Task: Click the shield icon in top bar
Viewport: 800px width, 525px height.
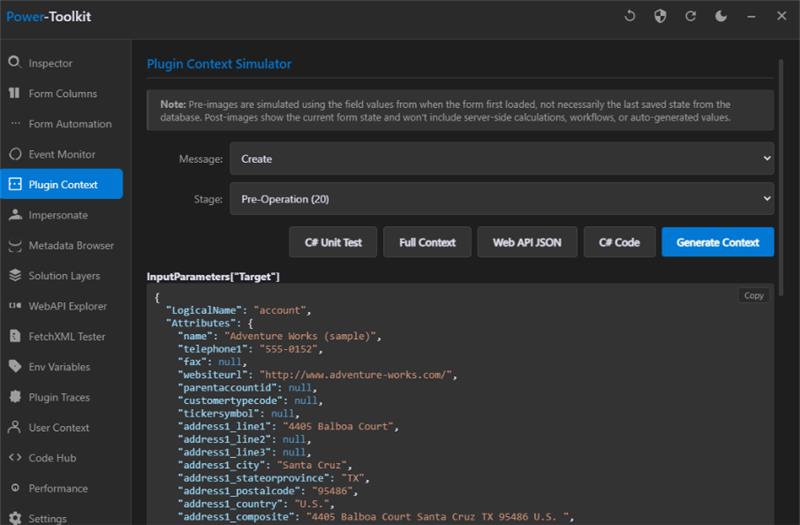Action: click(660, 16)
